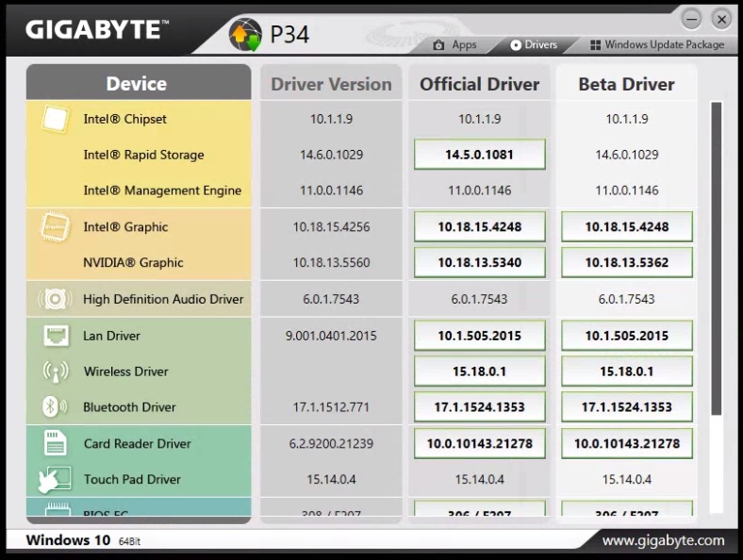This screenshot has width=743, height=560.
Task: Select the High Definition Audio Driver label
Action: [x=163, y=299]
